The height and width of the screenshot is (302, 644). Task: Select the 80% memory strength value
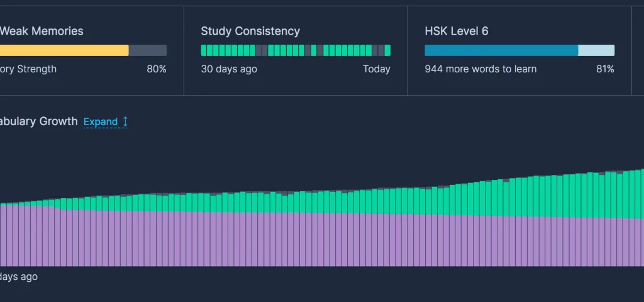point(157,69)
